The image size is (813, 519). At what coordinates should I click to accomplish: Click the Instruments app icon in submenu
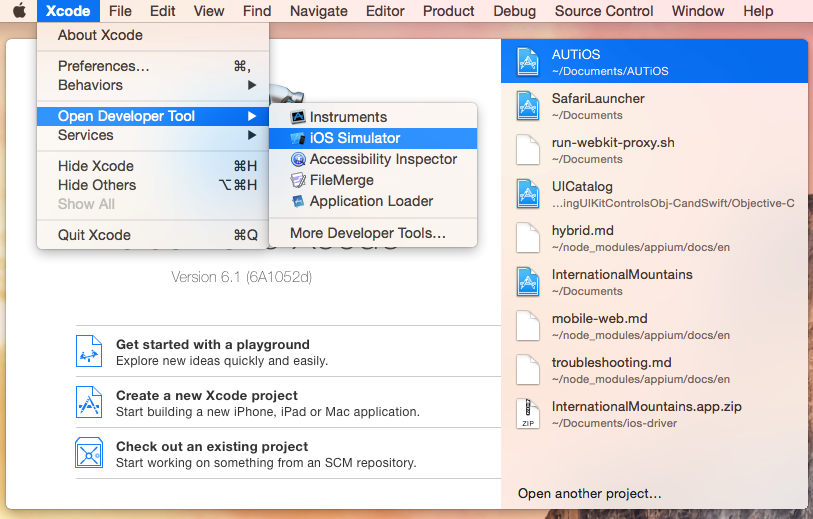tap(298, 117)
